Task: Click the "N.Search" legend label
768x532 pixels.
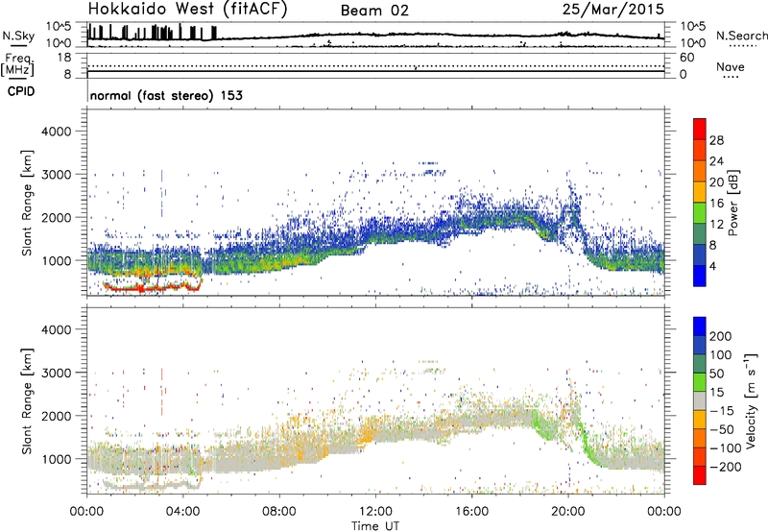Action: (x=741, y=36)
